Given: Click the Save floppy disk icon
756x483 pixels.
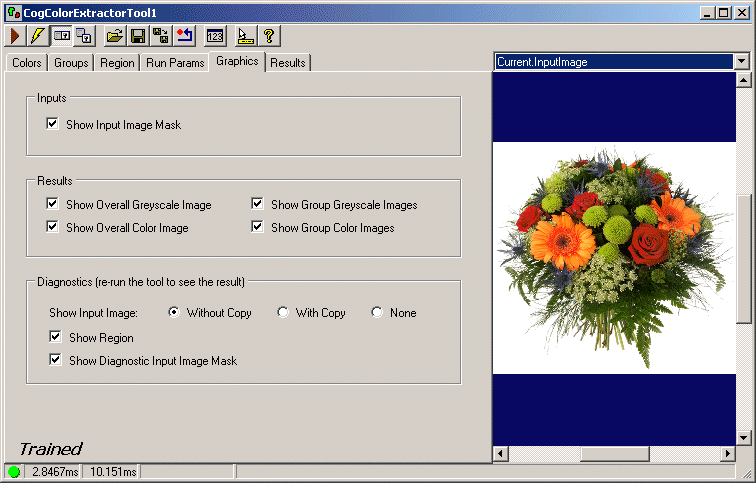Looking at the screenshot, I should pyautogui.click(x=138, y=36).
